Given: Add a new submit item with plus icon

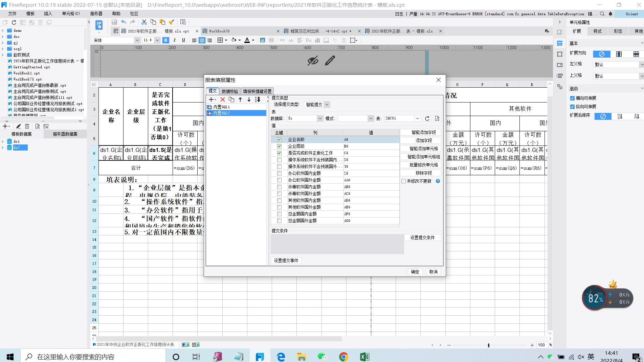Looking at the screenshot, I should [x=212, y=99].
